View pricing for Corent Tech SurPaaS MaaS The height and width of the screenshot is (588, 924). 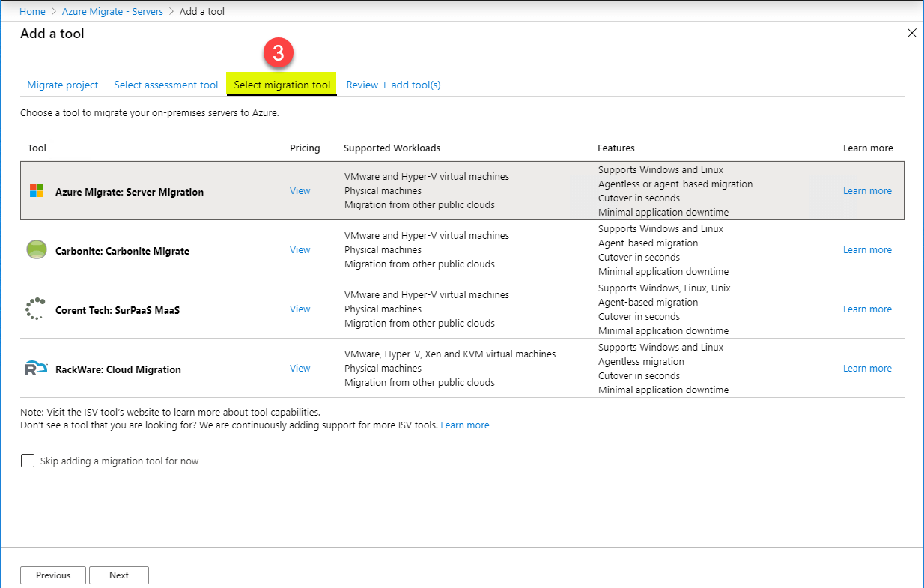300,309
